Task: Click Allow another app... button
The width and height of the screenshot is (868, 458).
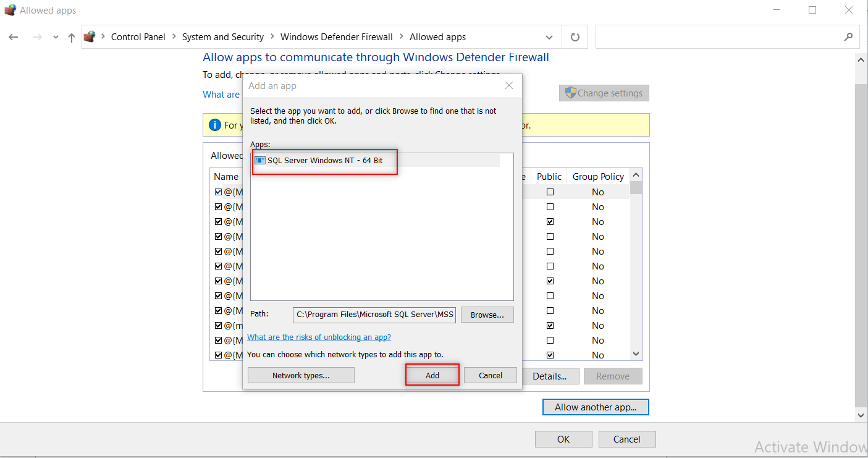Action: click(x=596, y=407)
